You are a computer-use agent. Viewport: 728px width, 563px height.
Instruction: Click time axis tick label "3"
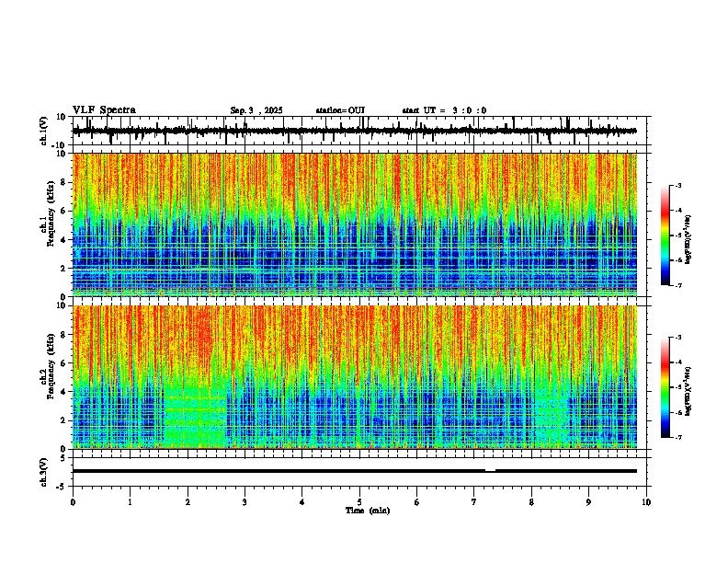(245, 502)
